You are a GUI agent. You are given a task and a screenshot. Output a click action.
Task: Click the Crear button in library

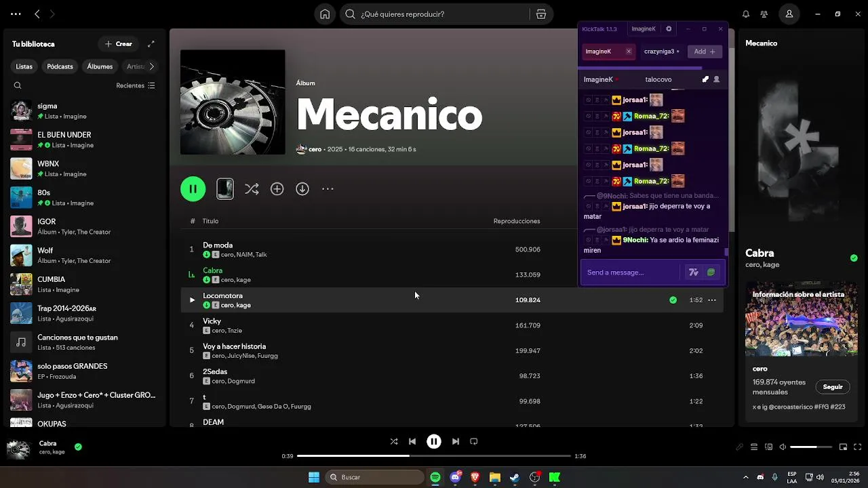119,44
